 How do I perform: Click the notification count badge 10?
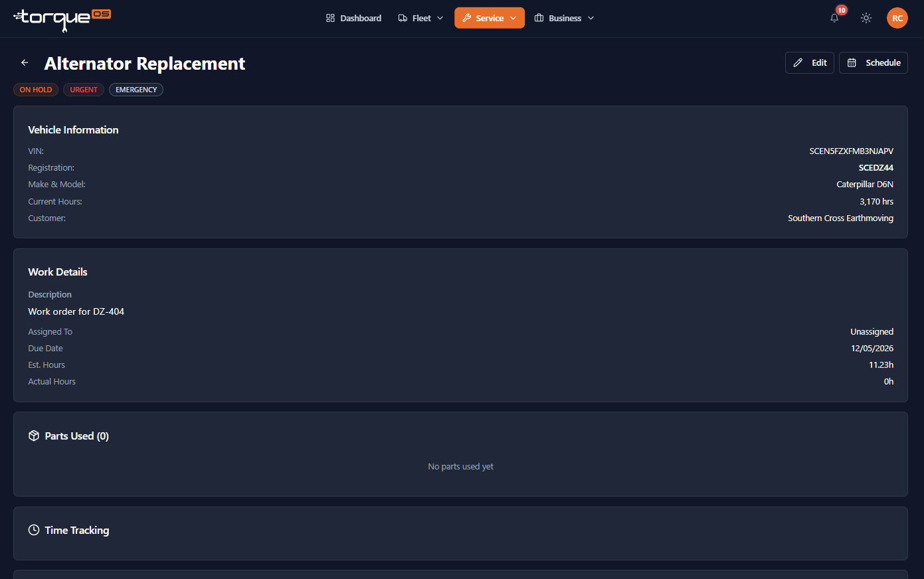tap(842, 10)
